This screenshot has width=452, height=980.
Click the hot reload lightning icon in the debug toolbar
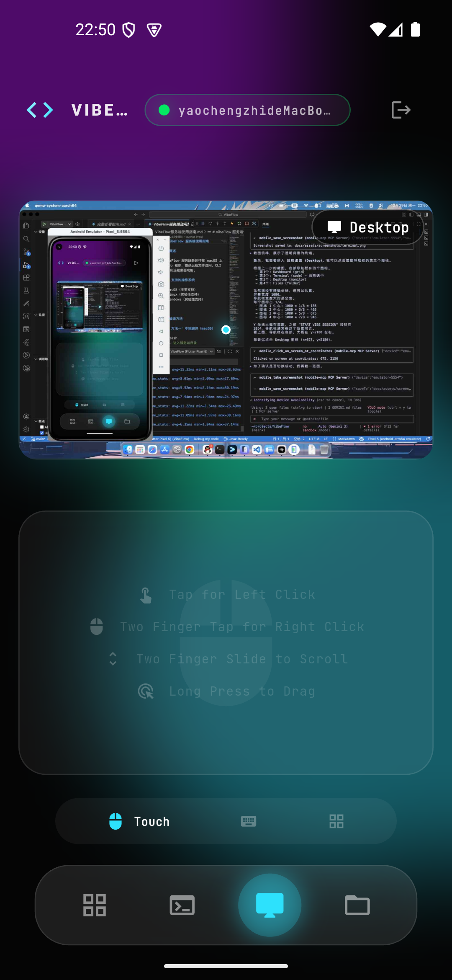[x=232, y=224]
